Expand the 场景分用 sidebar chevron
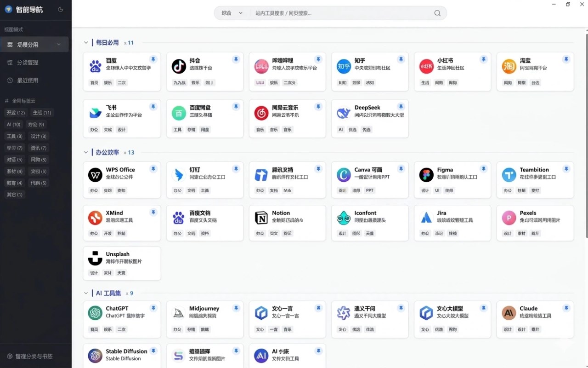This screenshot has width=588, height=368. pos(59,45)
